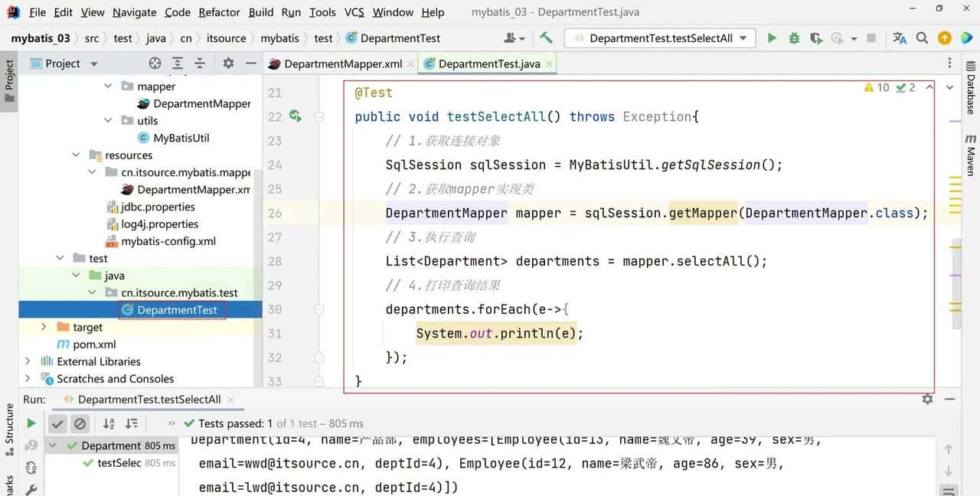Toggle alphabetical sort in test results
The width and height of the screenshot is (980, 496).
coord(109,423)
